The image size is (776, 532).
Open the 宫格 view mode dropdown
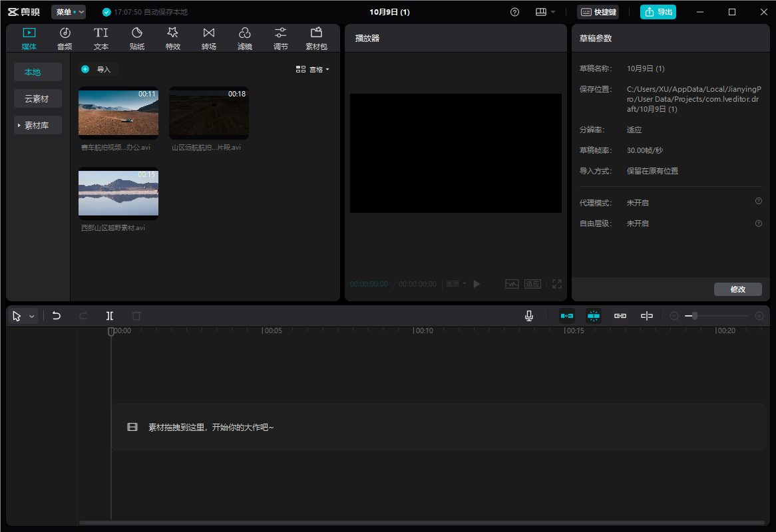pyautogui.click(x=313, y=69)
